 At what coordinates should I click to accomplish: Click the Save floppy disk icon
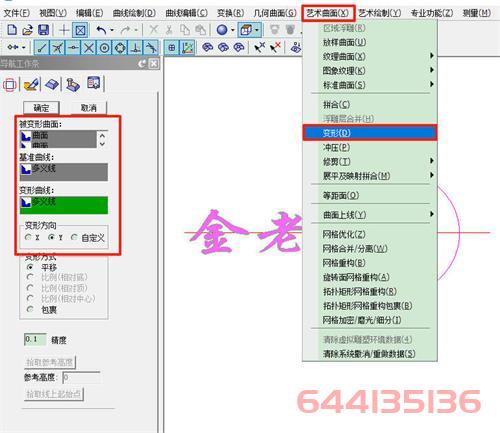point(43,30)
